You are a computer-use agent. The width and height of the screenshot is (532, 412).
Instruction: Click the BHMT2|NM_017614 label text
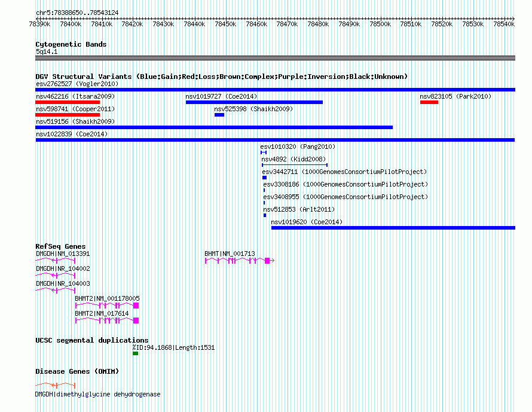(102, 313)
